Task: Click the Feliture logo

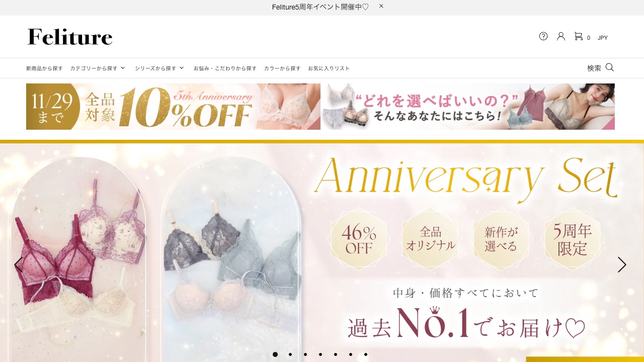Action: coord(70,37)
